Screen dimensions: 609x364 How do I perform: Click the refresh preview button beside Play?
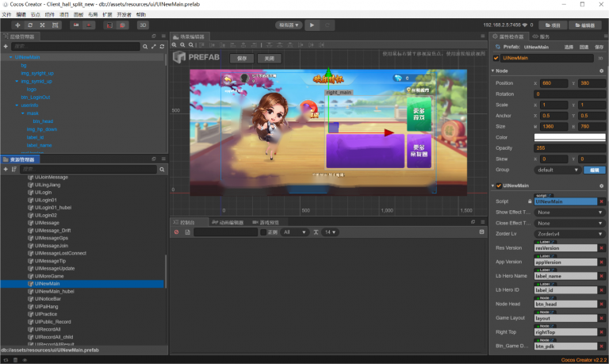[327, 25]
